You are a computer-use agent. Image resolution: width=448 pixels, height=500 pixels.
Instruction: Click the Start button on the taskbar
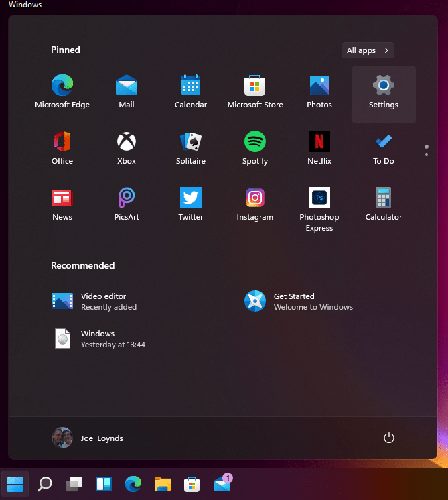(15, 484)
